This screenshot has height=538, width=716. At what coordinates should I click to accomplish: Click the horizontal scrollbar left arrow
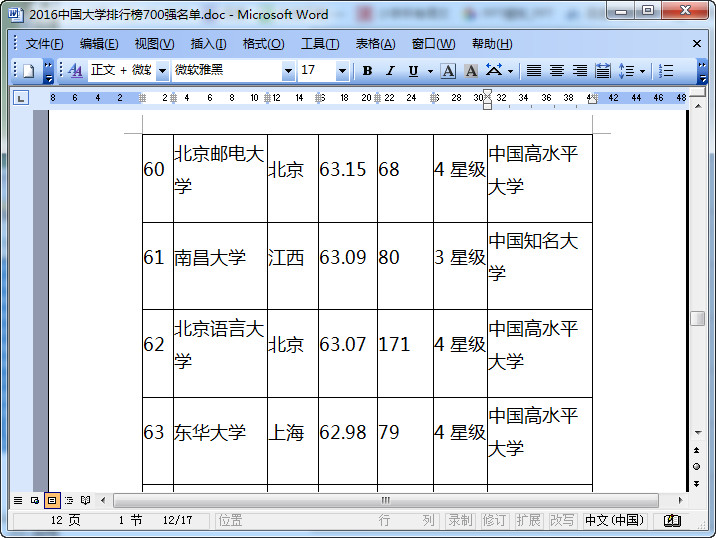(103, 501)
